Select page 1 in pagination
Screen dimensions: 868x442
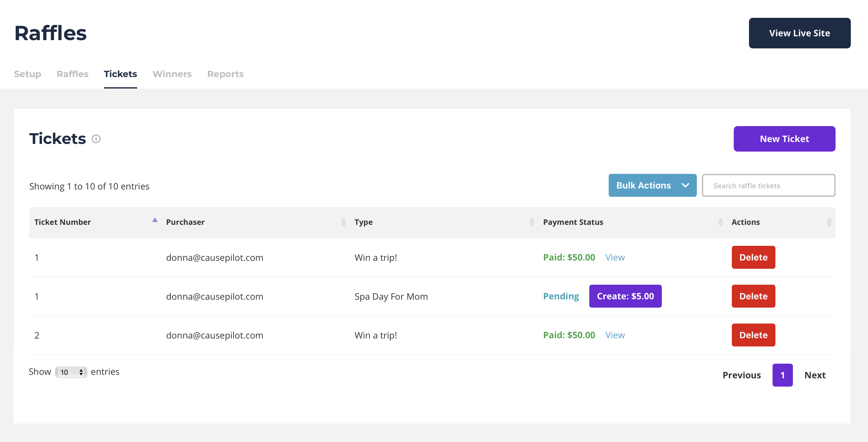(782, 375)
